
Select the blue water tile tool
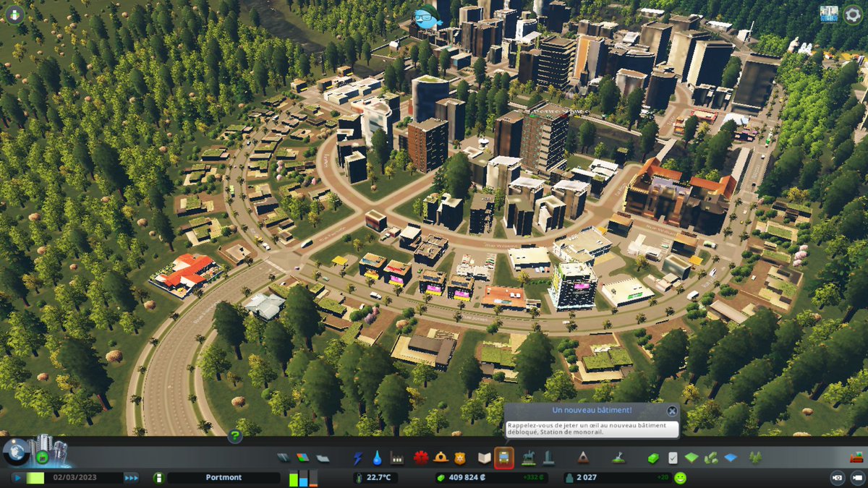pyautogui.click(x=731, y=458)
